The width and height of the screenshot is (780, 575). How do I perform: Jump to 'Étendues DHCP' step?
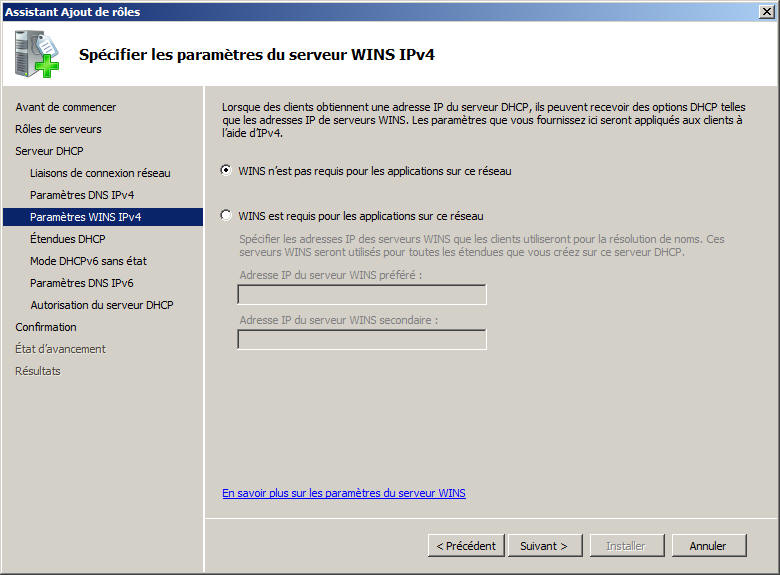[67, 239]
